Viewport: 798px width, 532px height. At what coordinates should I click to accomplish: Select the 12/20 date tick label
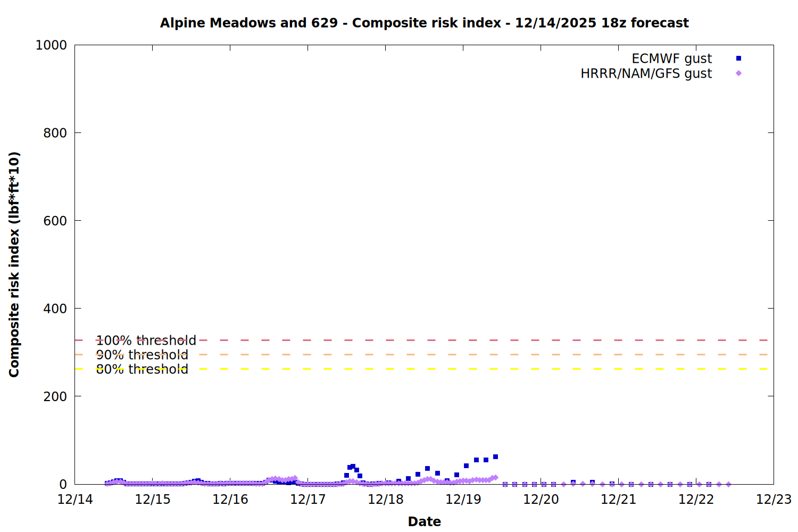tap(541, 500)
